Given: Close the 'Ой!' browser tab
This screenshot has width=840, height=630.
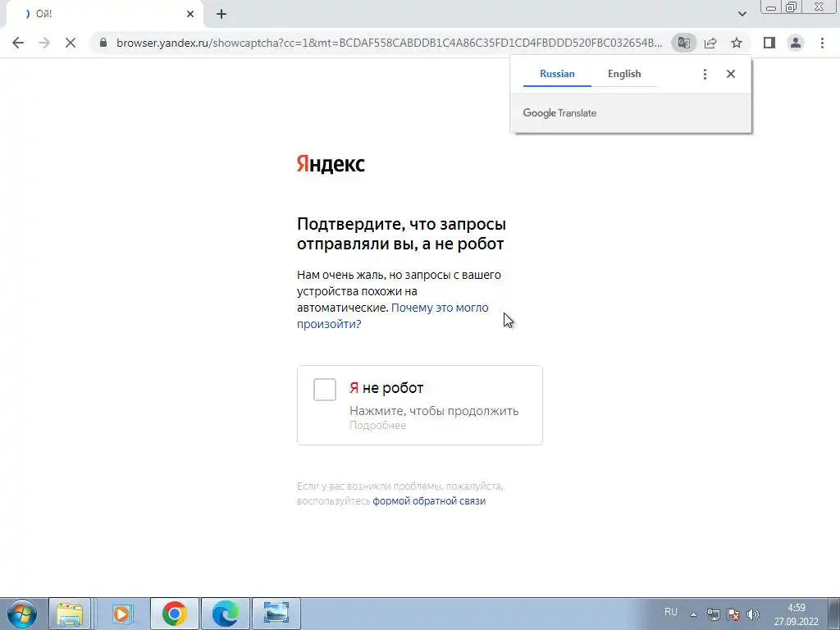Looking at the screenshot, I should pyautogui.click(x=190, y=15).
